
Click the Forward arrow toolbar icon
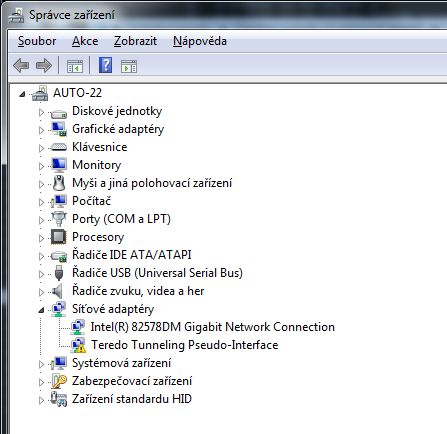tap(44, 65)
